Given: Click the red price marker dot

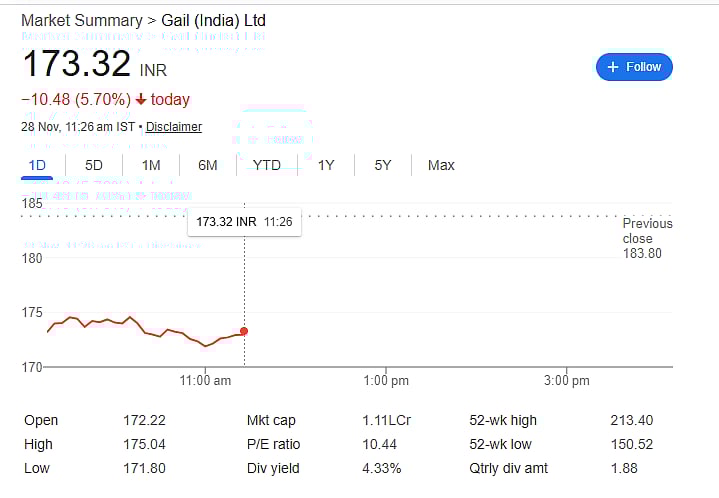Looking at the screenshot, I should coord(244,331).
